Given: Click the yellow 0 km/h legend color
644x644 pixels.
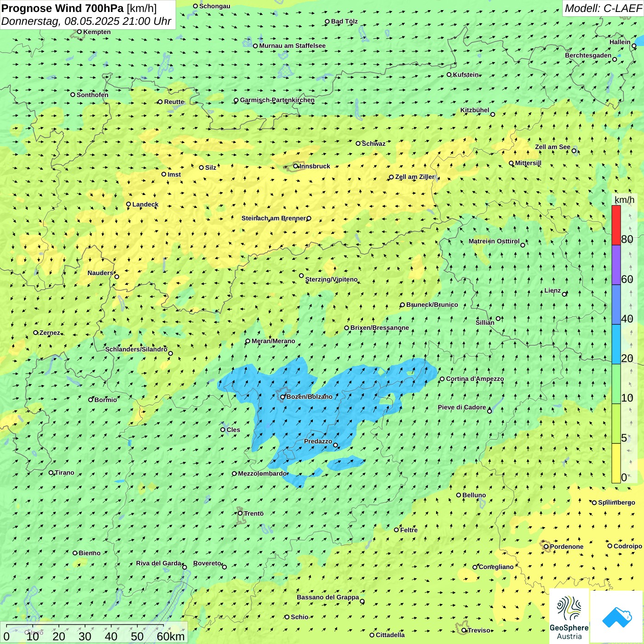Looking at the screenshot, I should [x=616, y=463].
